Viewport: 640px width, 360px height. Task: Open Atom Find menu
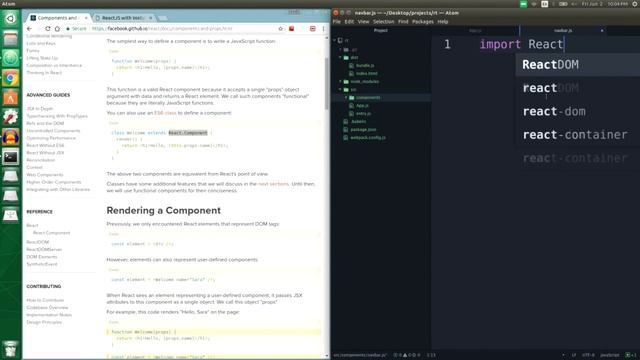[403, 22]
